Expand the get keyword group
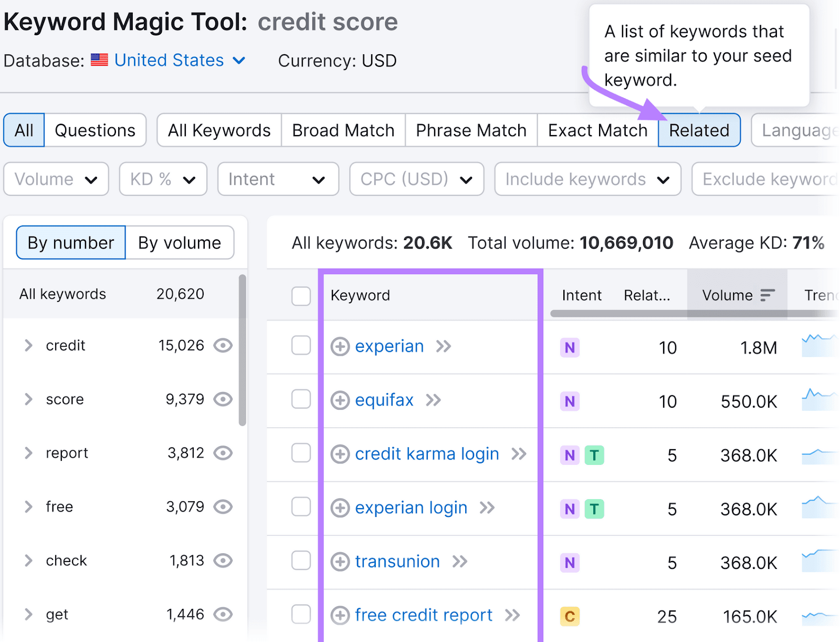Image resolution: width=840 pixels, height=642 pixels. [28, 614]
